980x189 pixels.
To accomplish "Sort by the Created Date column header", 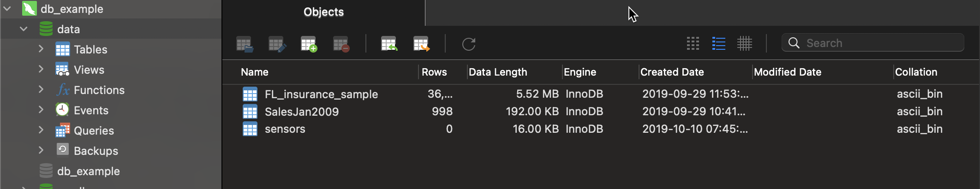I will [x=672, y=72].
